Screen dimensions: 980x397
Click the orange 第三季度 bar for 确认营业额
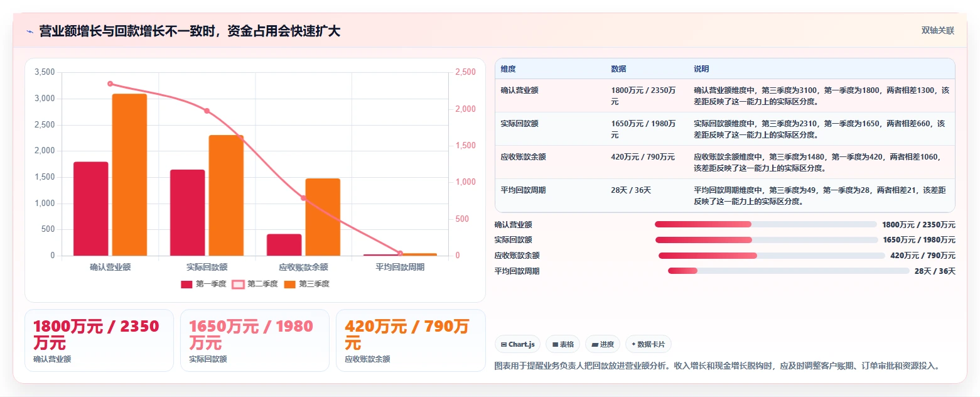coord(129,175)
